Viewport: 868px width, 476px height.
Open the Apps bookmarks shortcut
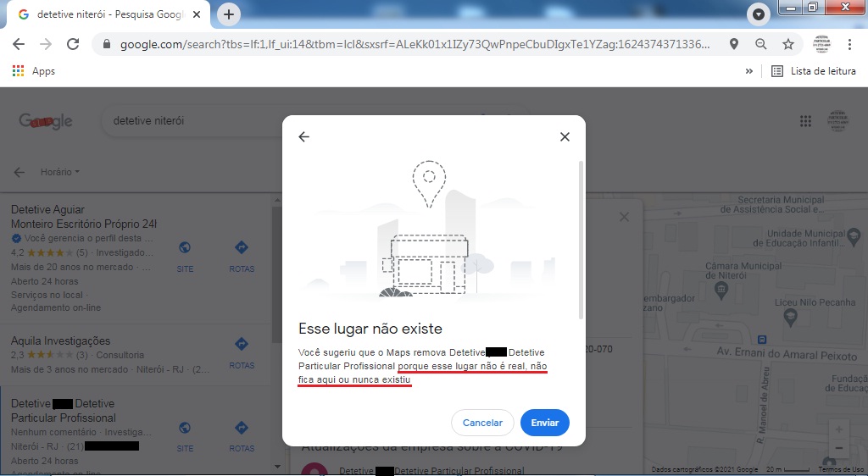click(34, 71)
